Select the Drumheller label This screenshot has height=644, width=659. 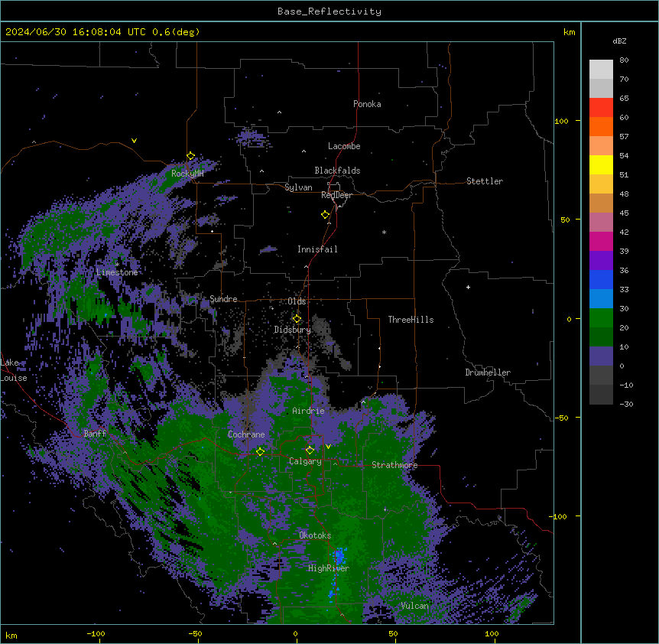[488, 372]
